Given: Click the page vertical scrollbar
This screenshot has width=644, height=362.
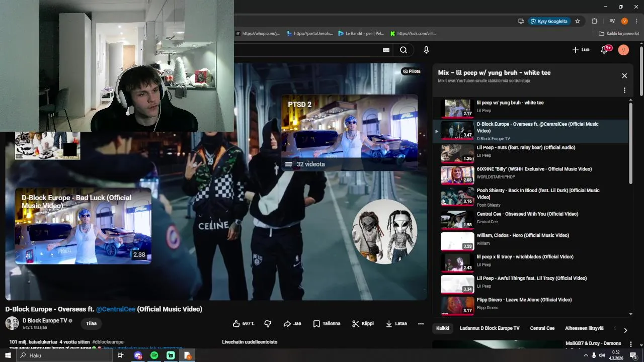Looking at the screenshot, I should 641,71.
